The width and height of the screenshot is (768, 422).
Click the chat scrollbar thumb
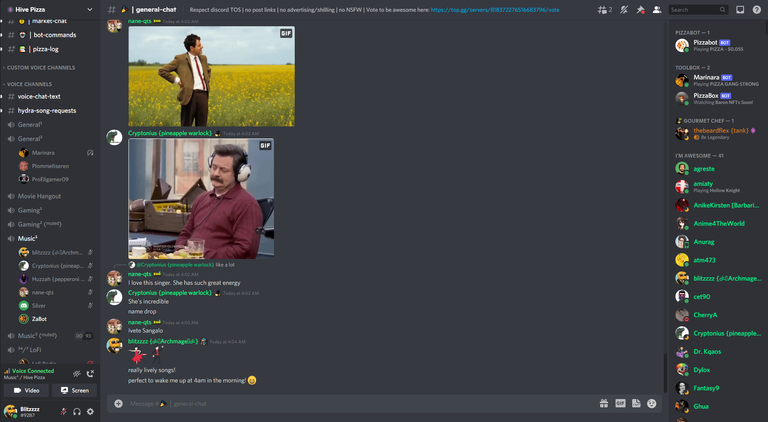(665, 372)
